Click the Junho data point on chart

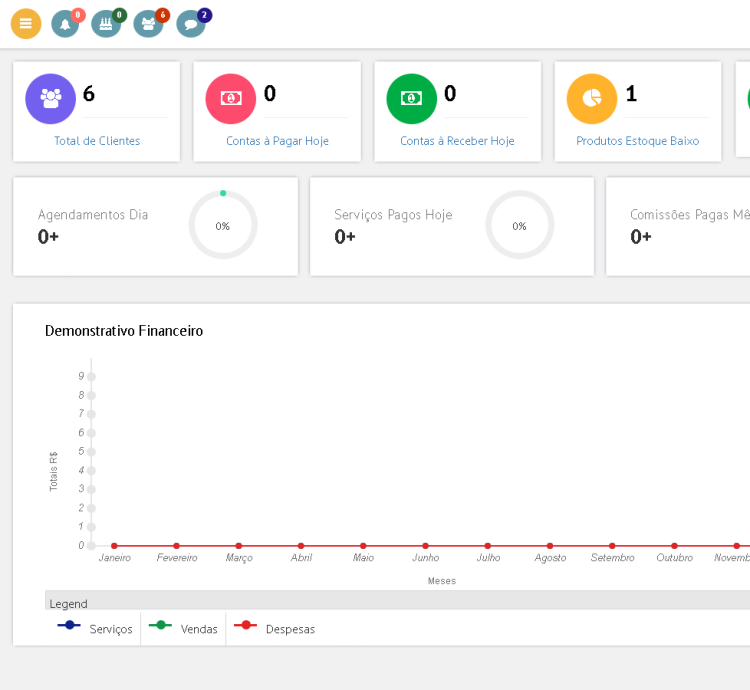coord(425,546)
